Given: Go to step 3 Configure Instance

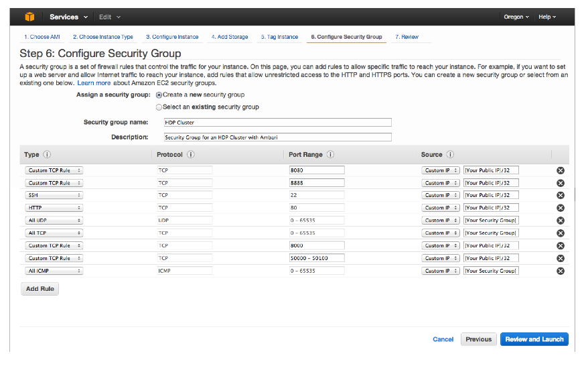Looking at the screenshot, I should click(x=172, y=37).
